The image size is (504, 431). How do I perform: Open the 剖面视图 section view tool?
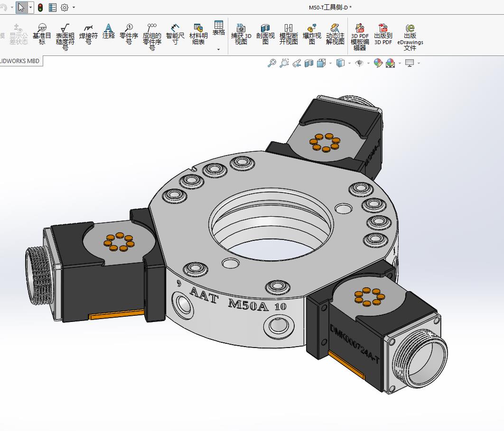pos(265,34)
